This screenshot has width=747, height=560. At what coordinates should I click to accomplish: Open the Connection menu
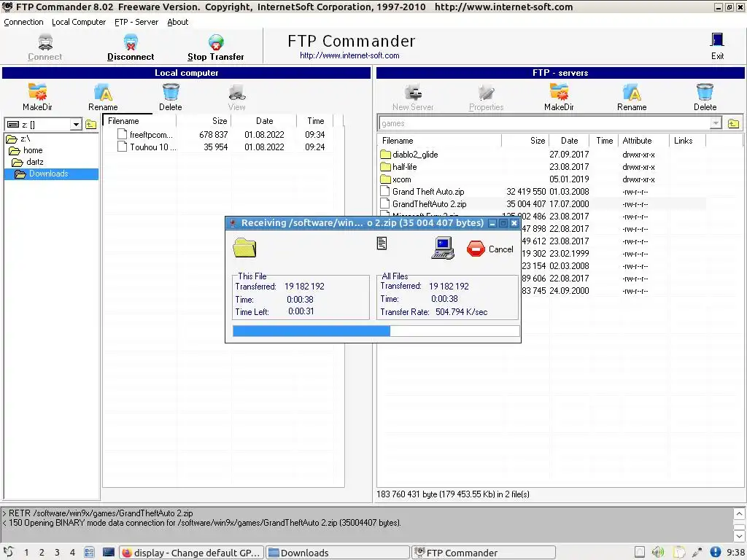pos(23,22)
